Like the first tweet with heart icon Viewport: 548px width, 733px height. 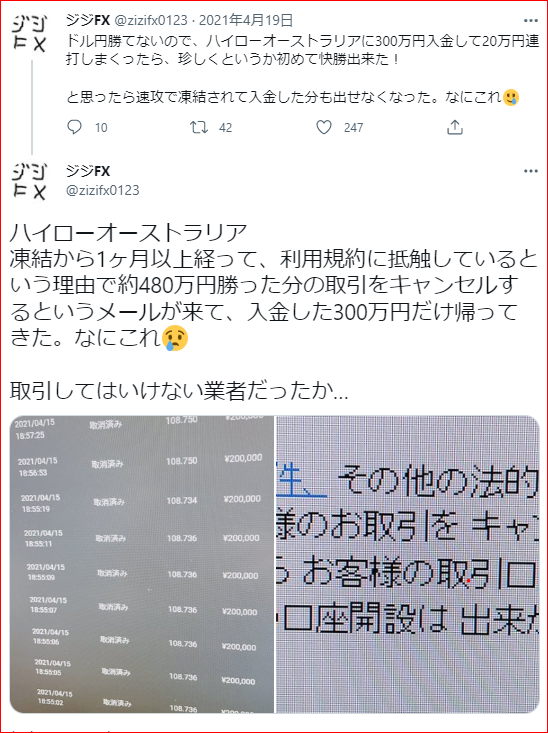tap(324, 128)
